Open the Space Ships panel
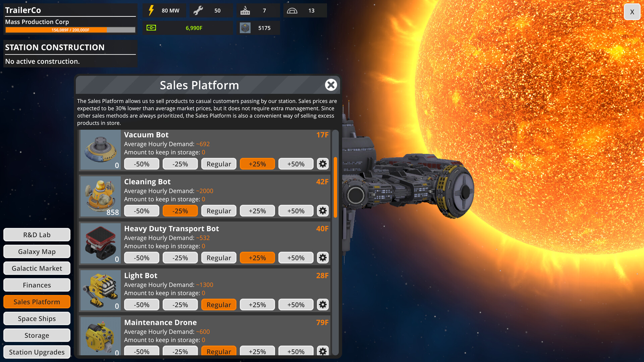Image resolution: width=644 pixels, height=362 pixels. (x=37, y=318)
